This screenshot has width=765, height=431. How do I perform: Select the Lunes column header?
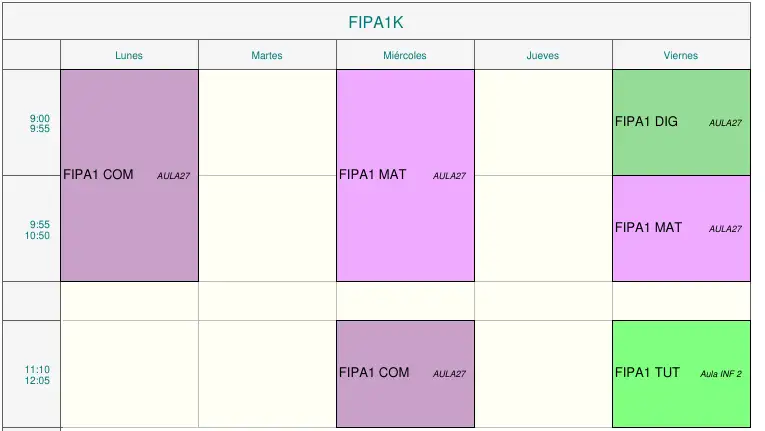click(x=129, y=55)
